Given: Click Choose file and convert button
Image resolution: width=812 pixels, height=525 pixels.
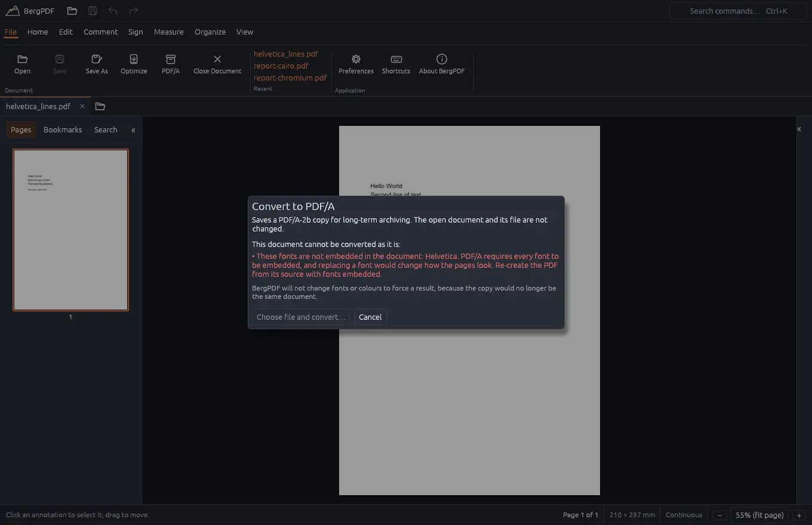Looking at the screenshot, I should [x=301, y=317].
